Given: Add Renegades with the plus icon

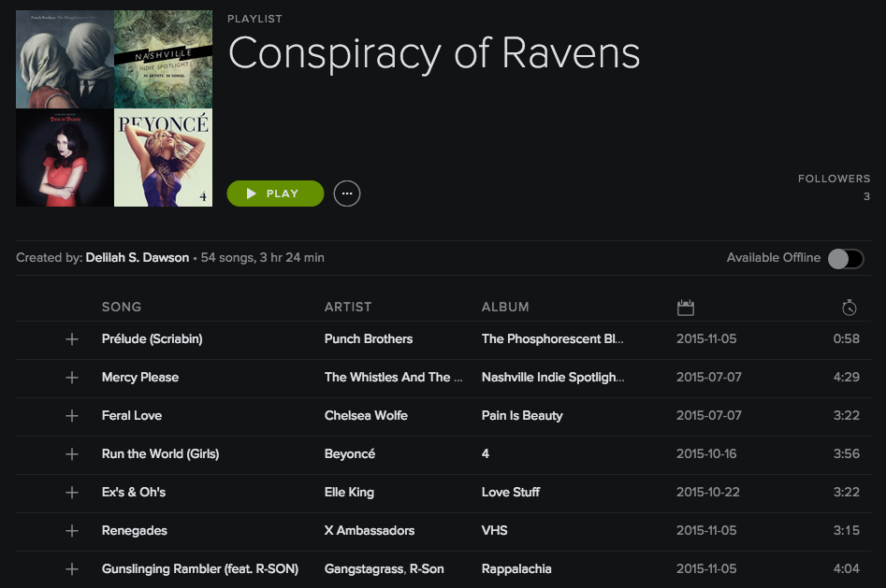Looking at the screenshot, I should (x=72, y=531).
